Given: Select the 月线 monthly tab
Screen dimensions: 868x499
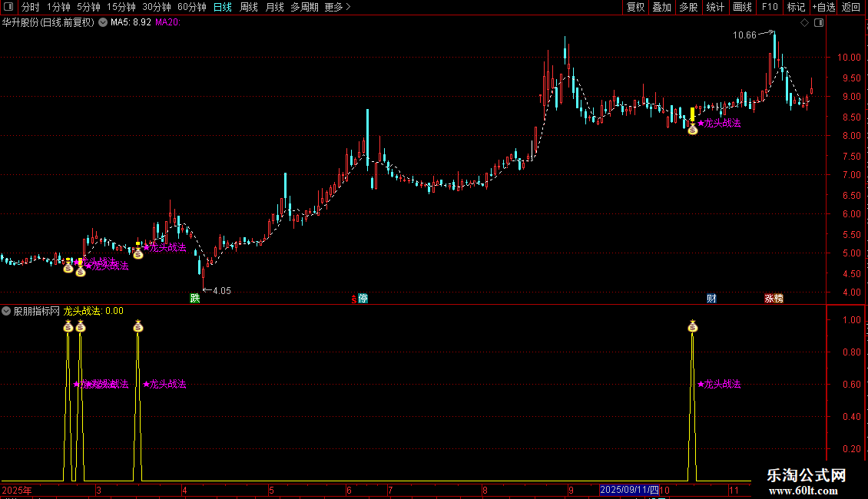Looking at the screenshot, I should [x=274, y=7].
